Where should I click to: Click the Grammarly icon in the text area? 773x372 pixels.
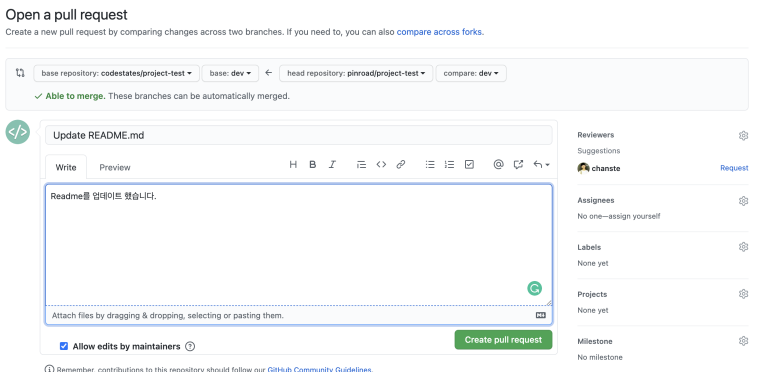pyautogui.click(x=534, y=288)
